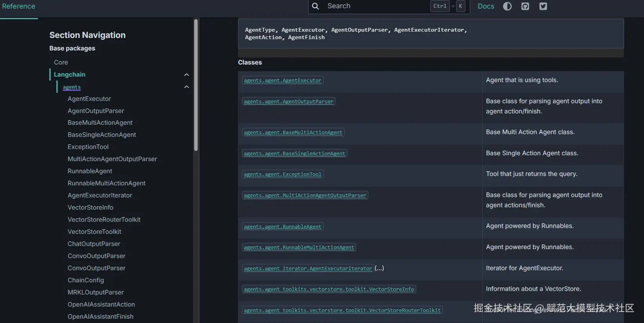Open the Twitter icon link
Image resolution: width=644 pixels, height=323 pixels.
(543, 6)
